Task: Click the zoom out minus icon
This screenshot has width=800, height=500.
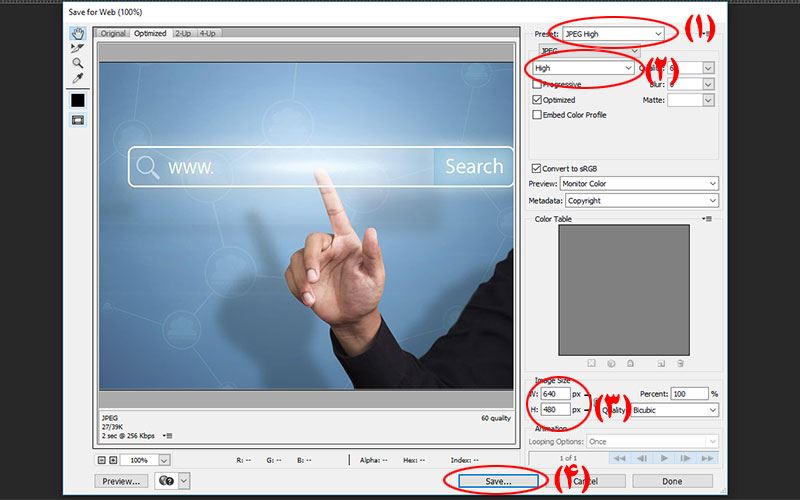Action: pos(102,460)
